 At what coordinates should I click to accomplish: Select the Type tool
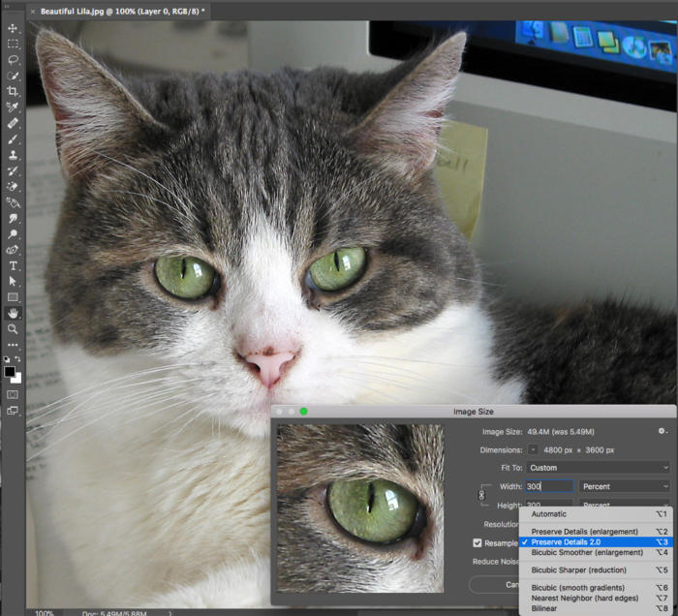click(x=13, y=265)
